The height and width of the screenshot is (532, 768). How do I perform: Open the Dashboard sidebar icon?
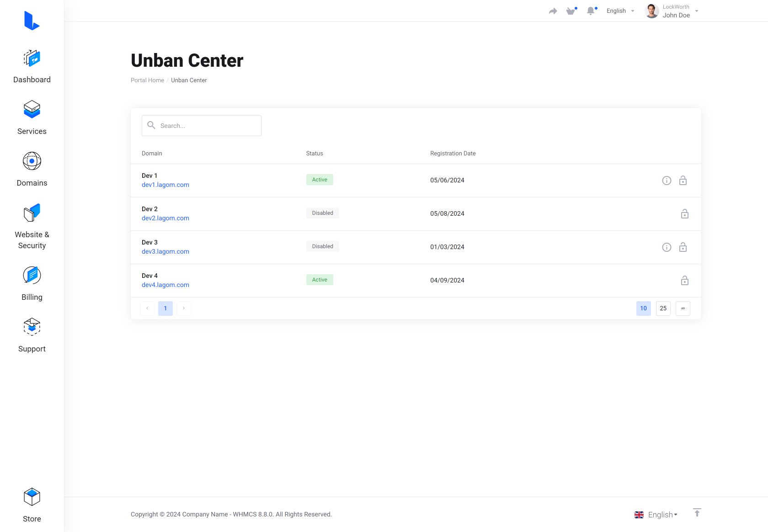pyautogui.click(x=32, y=59)
